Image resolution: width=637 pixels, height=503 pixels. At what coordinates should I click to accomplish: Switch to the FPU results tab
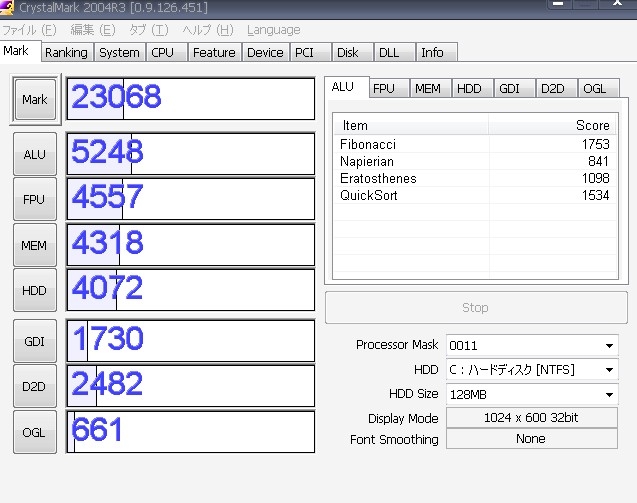point(384,89)
